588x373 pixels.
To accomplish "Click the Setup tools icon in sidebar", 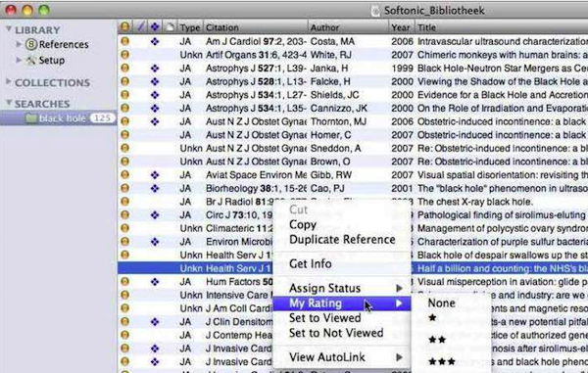I will 30,61.
